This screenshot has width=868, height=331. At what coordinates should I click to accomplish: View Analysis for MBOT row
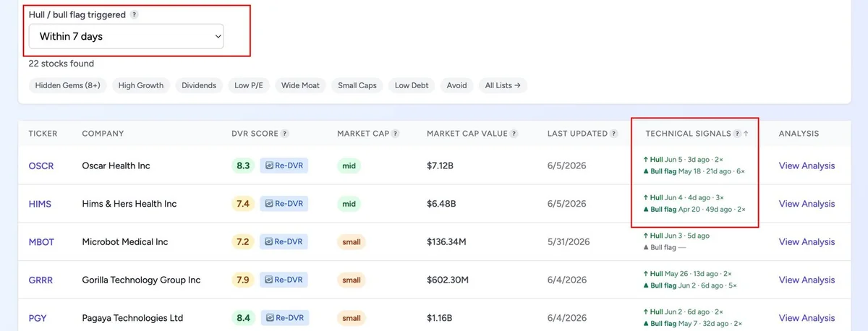[807, 242]
